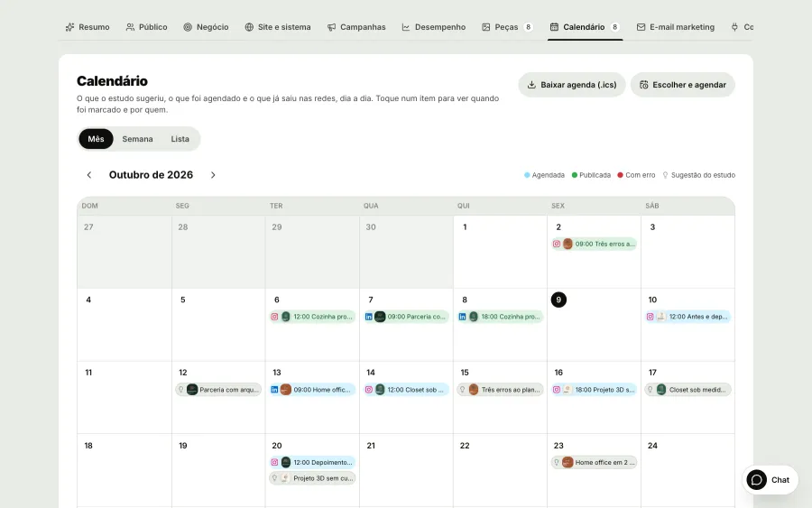Click the lightbulb icon on October 12 suggestion
The width and height of the screenshot is (812, 508).
tap(180, 390)
